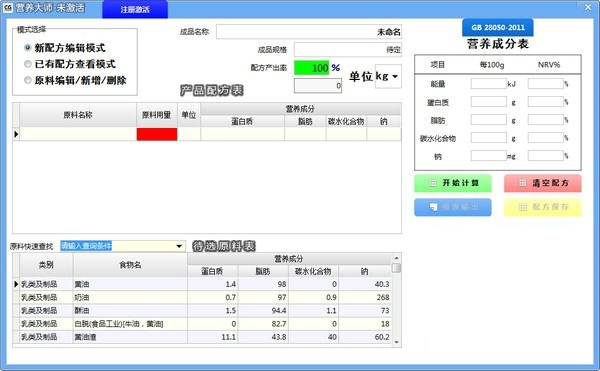Screen dimensions: 600x371
Task: Click the scroll-down arrow of 待选原料表
Action: (396, 342)
